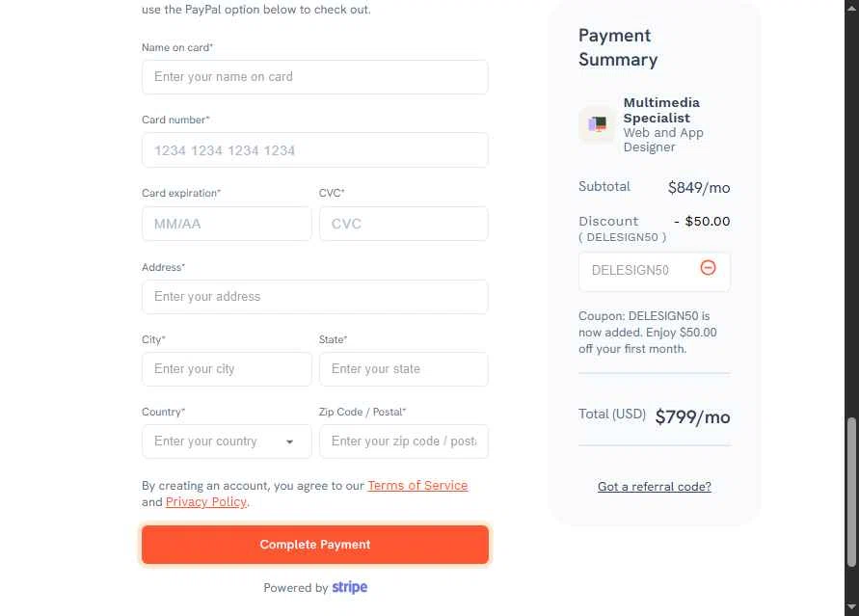Click the page vertical scrollbar thumb
The image size is (859, 616).
(x=851, y=493)
